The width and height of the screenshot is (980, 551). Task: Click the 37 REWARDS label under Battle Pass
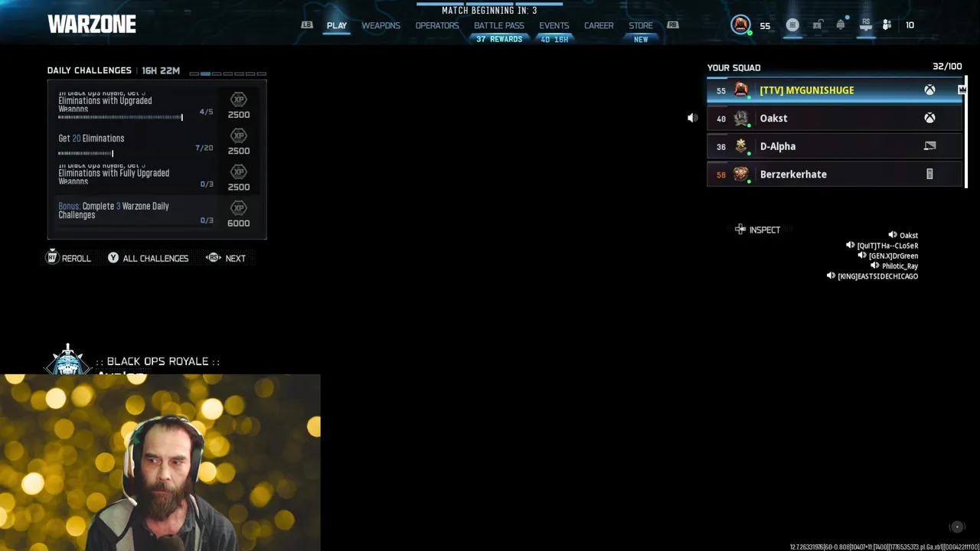(499, 39)
